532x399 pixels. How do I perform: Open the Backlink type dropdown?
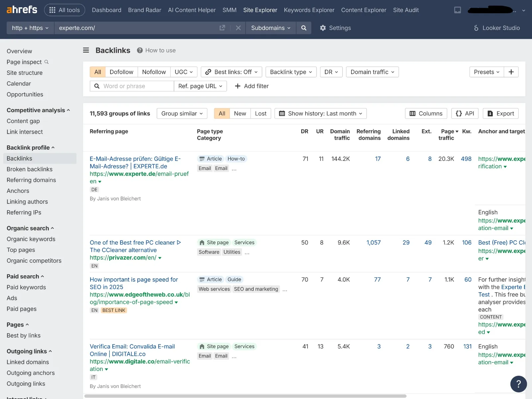[x=291, y=72]
